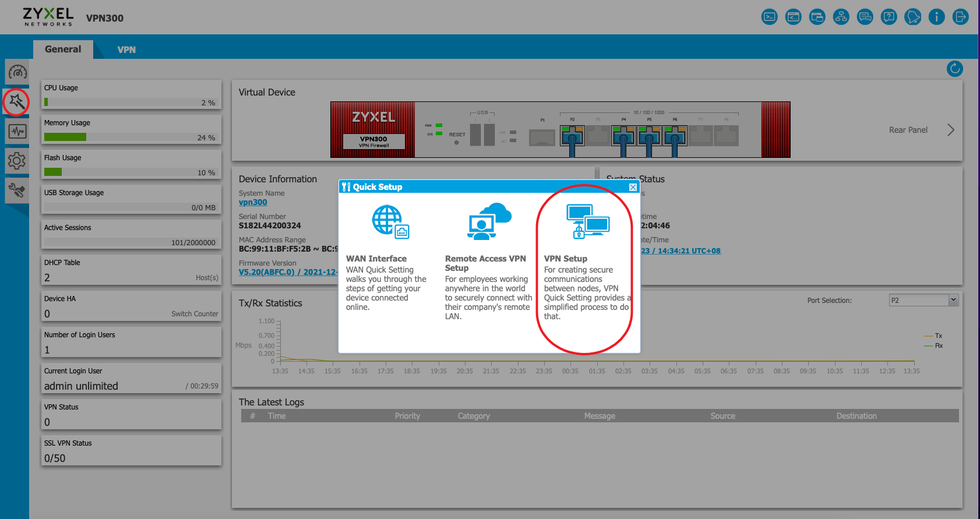Click port P6 on the virtual device
This screenshot has width=980, height=519.
tap(675, 136)
